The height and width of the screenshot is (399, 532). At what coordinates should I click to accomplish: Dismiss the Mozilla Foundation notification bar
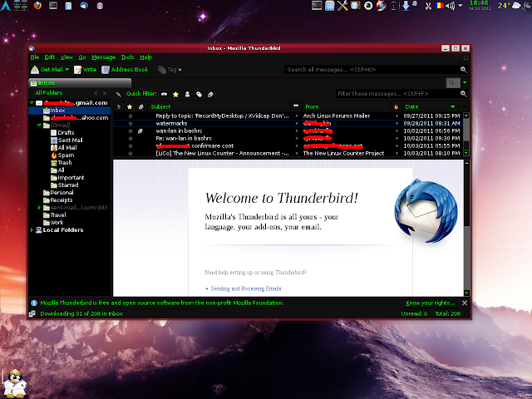click(465, 303)
